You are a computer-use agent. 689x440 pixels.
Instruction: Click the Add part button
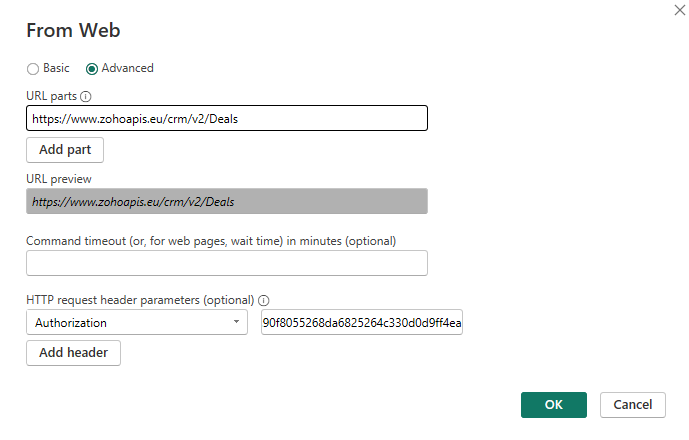65,150
